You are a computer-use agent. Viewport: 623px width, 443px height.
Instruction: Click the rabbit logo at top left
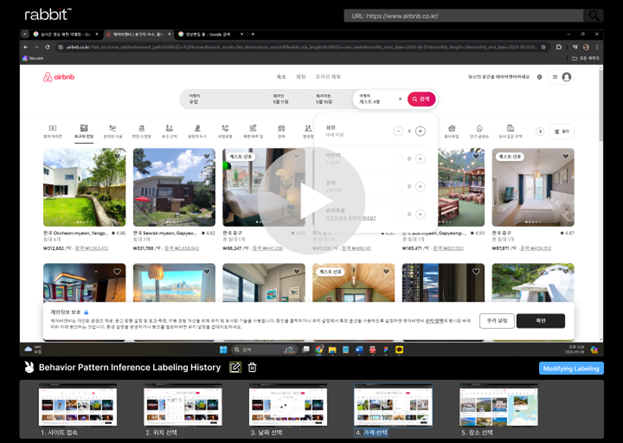(x=47, y=14)
